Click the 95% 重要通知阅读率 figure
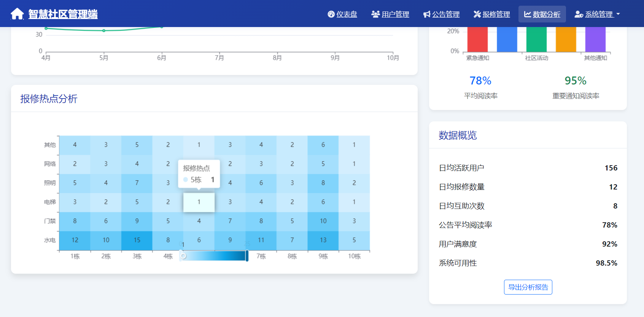 576,81
